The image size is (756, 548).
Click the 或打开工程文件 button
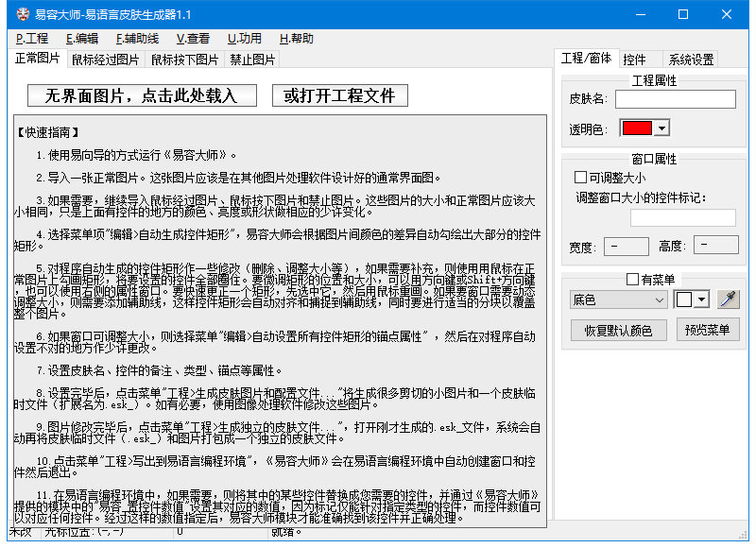point(340,95)
